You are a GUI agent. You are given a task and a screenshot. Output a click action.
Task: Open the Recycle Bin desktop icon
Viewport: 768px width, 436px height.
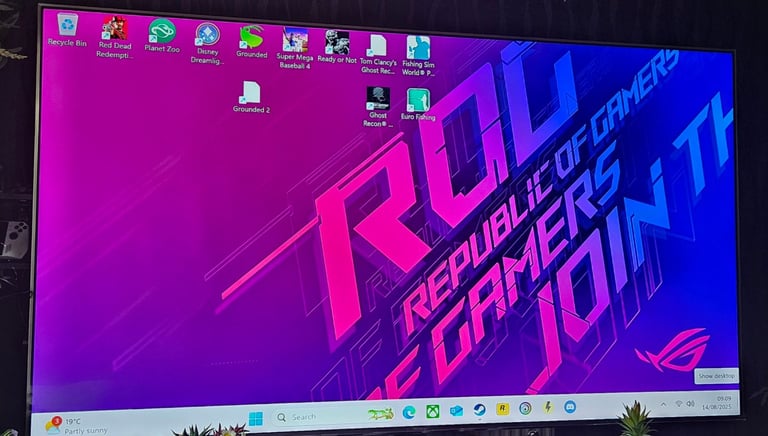pos(67,30)
